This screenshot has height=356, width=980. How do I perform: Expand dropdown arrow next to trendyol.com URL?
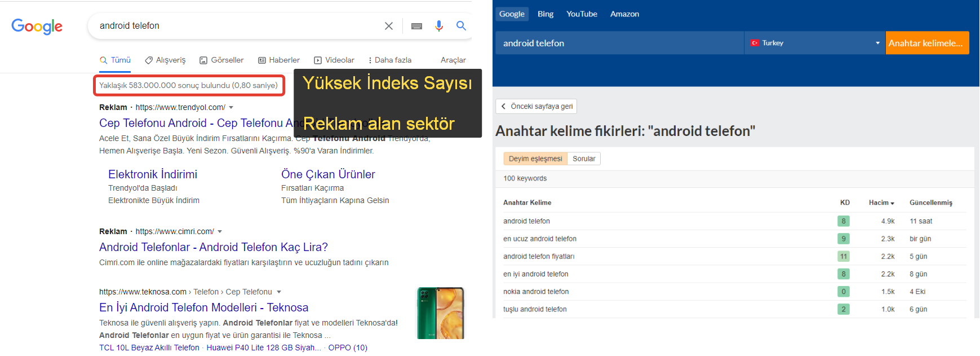pyautogui.click(x=231, y=107)
